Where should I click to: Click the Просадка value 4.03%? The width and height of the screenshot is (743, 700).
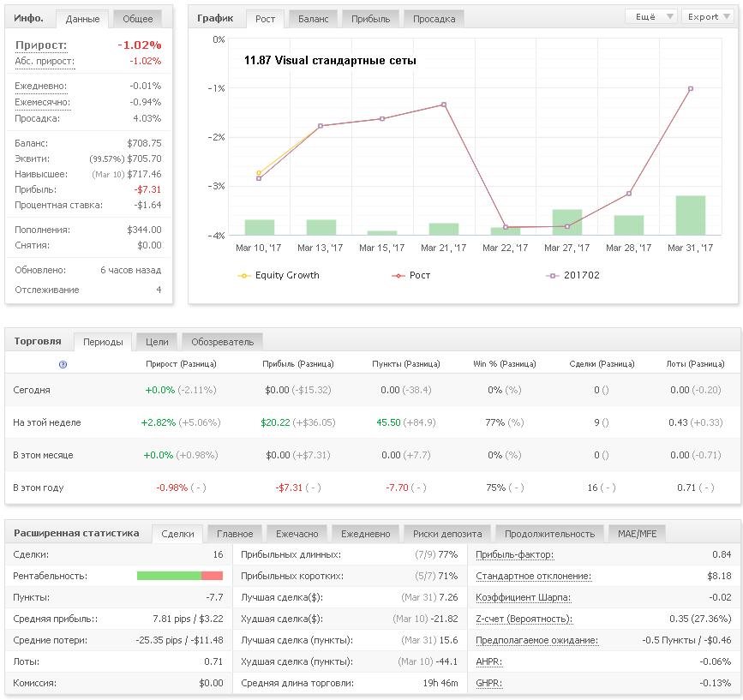147,118
